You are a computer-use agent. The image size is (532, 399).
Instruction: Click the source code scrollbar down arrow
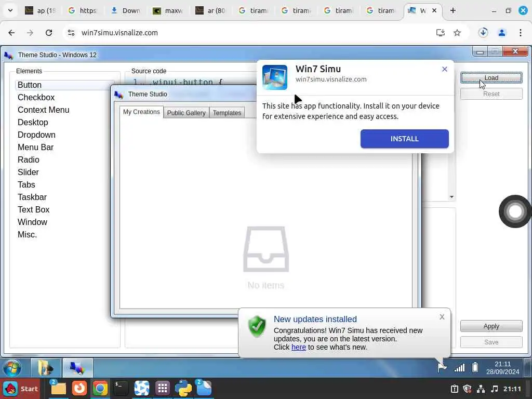451,197
